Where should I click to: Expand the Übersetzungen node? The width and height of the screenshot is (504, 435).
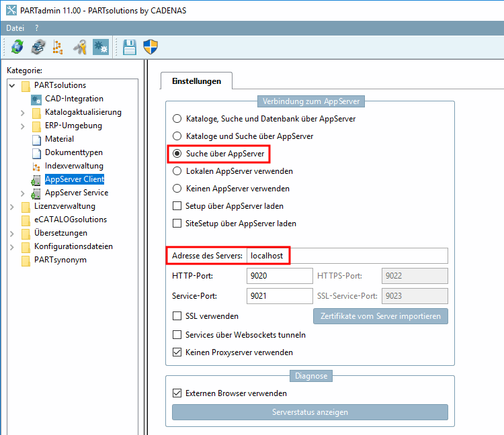coord(12,234)
